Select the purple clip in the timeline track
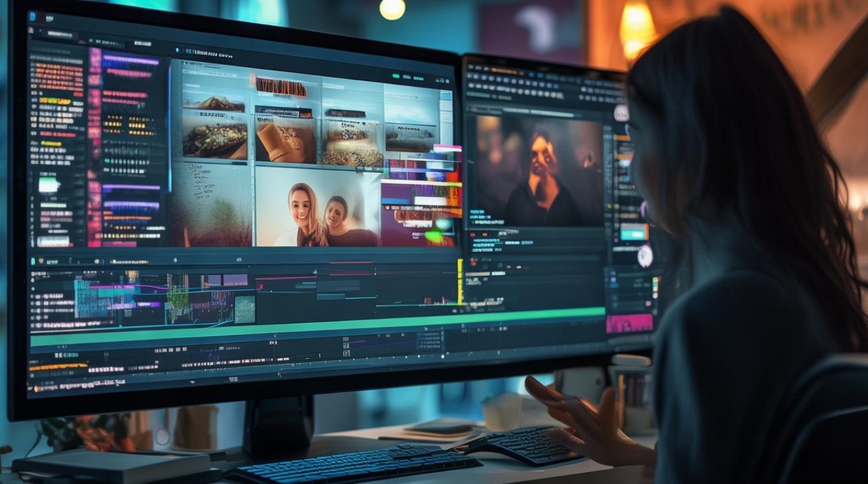 tap(234, 280)
